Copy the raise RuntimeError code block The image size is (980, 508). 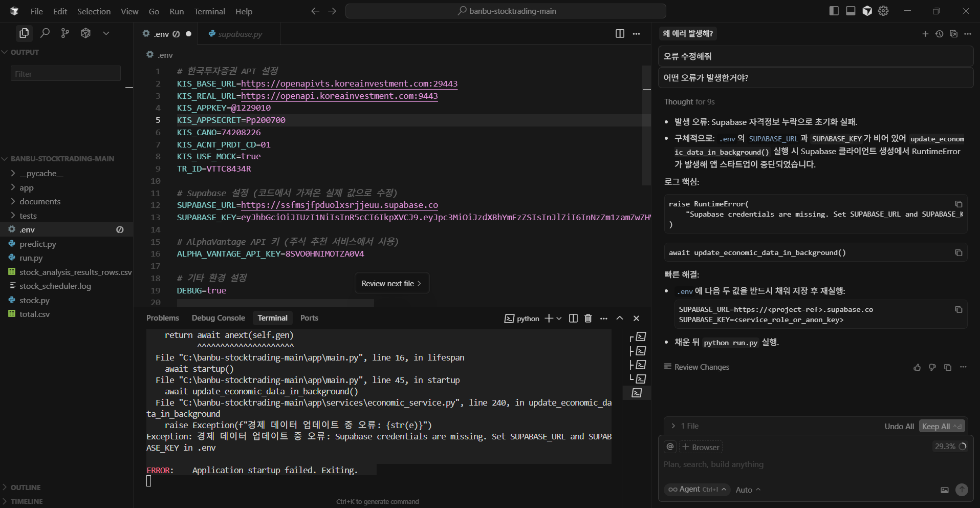958,204
